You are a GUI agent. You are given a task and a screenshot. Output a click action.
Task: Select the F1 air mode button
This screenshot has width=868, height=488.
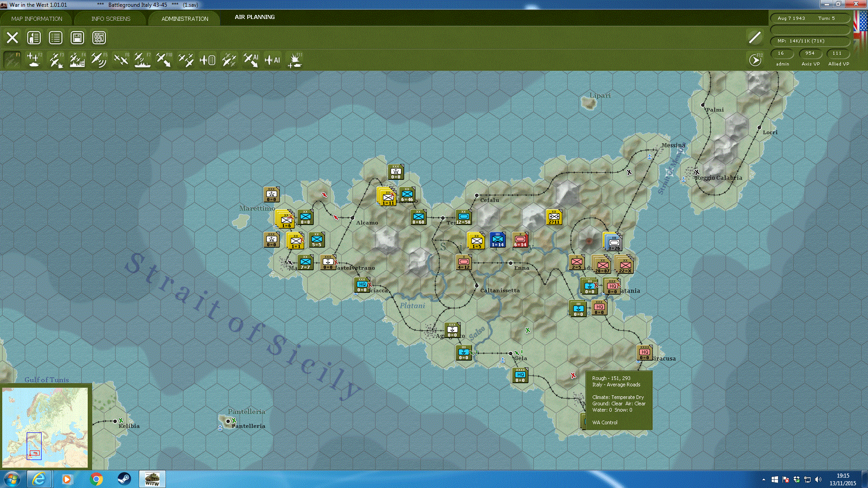(12, 60)
